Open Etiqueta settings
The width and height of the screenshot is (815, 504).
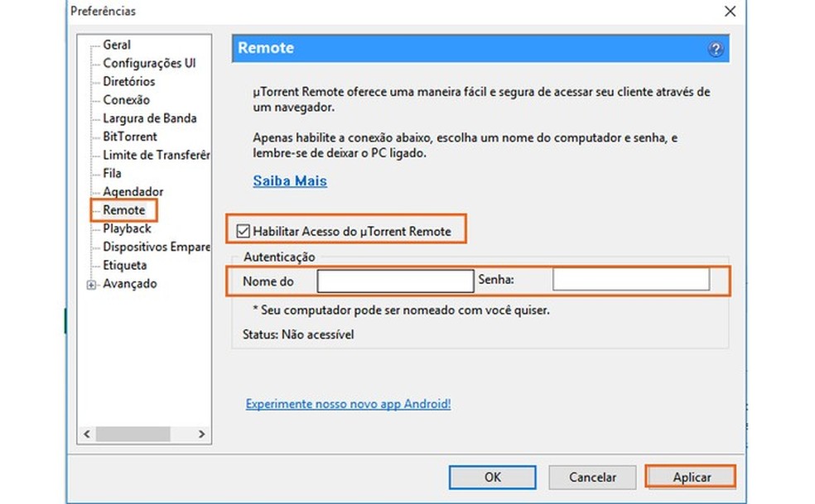[123, 265]
